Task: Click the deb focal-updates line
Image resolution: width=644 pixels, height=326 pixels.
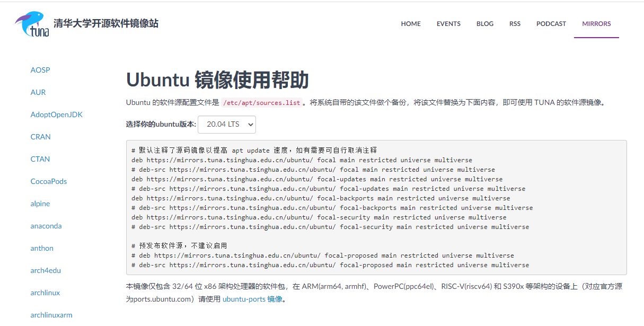Action: [317, 179]
